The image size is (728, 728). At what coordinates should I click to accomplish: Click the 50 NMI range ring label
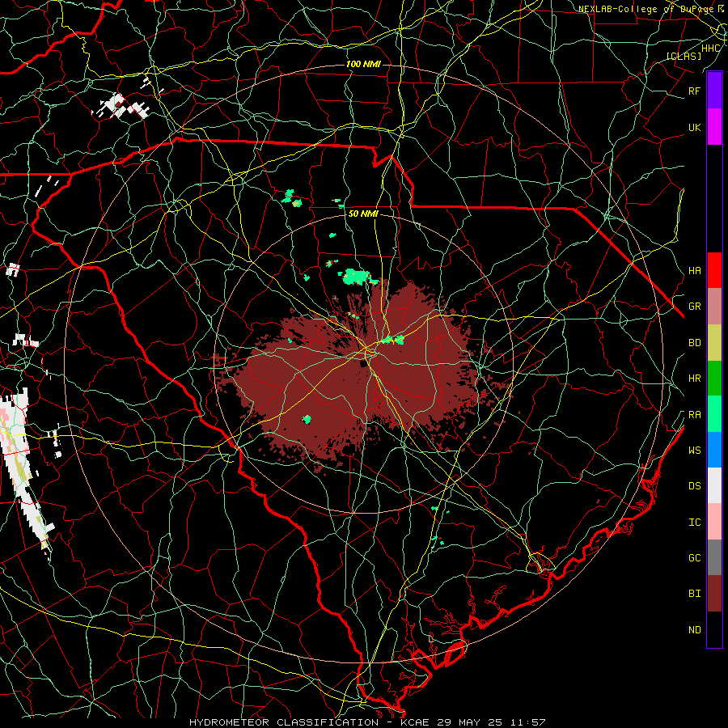363,214
